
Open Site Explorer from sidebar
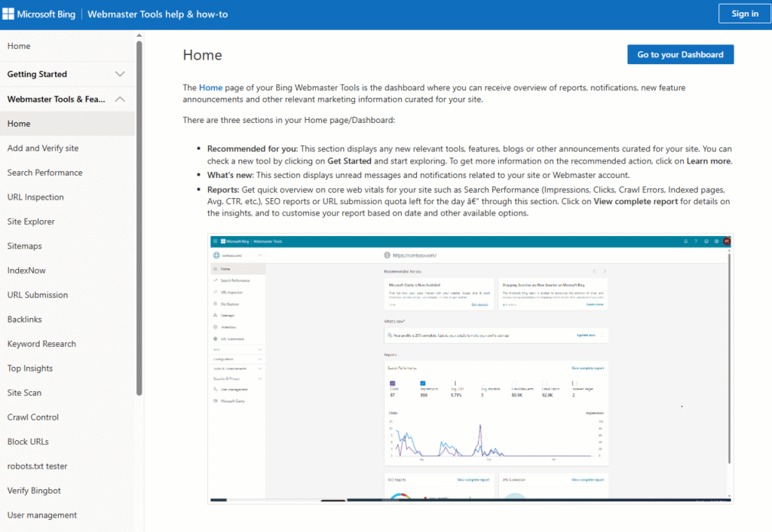[x=31, y=222]
